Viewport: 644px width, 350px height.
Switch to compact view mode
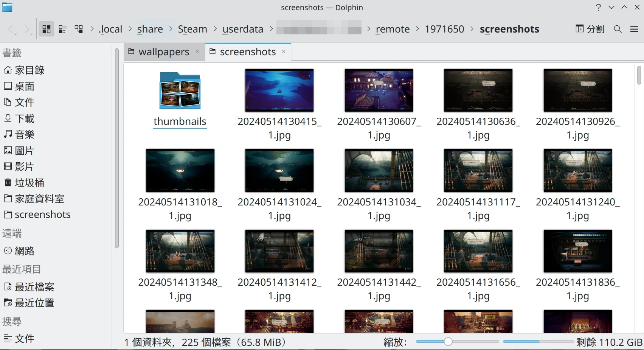coord(63,29)
